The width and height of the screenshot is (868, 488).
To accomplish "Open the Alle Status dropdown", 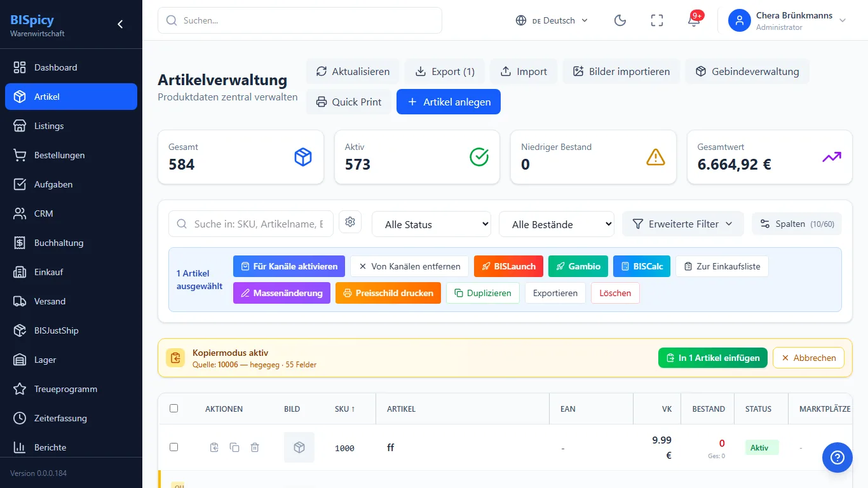I will 431,224.
